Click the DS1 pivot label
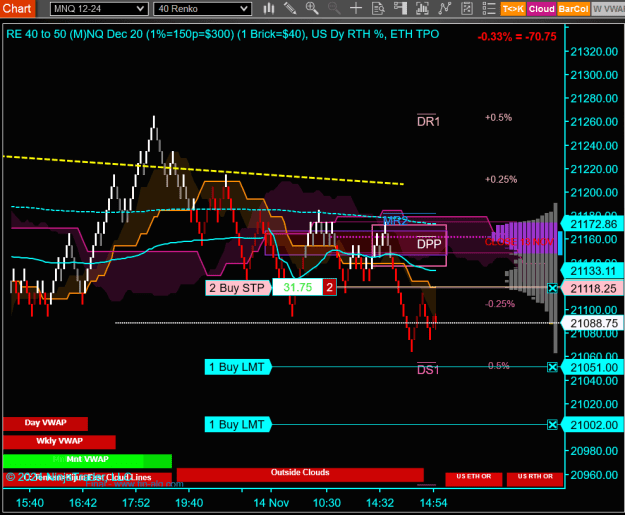Image resolution: width=625 pixels, height=515 pixels. click(428, 370)
